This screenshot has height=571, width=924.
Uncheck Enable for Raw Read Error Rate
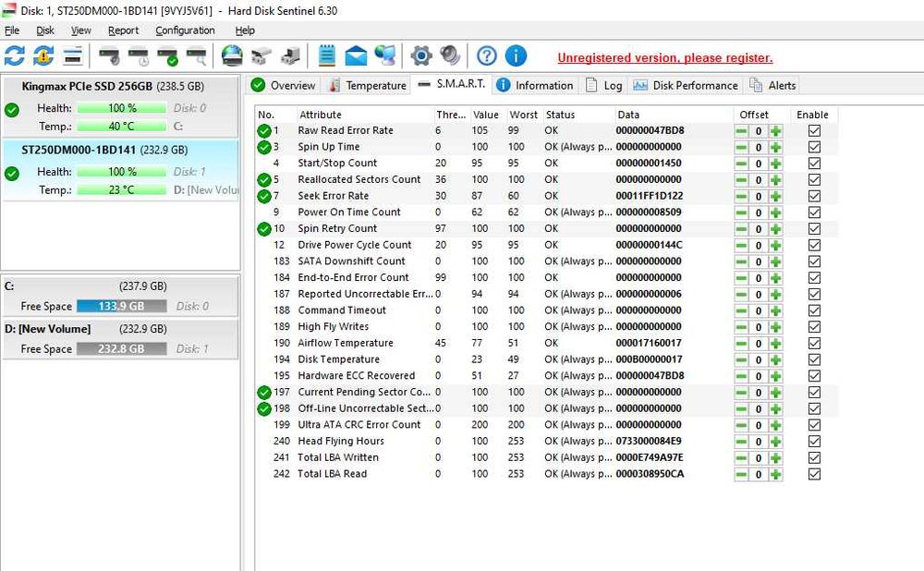click(x=814, y=131)
